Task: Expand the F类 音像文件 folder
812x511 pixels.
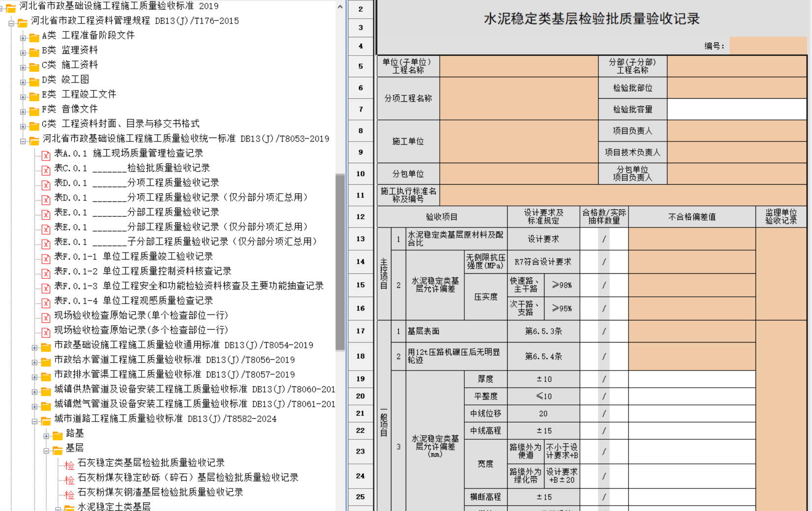Action: point(23,112)
